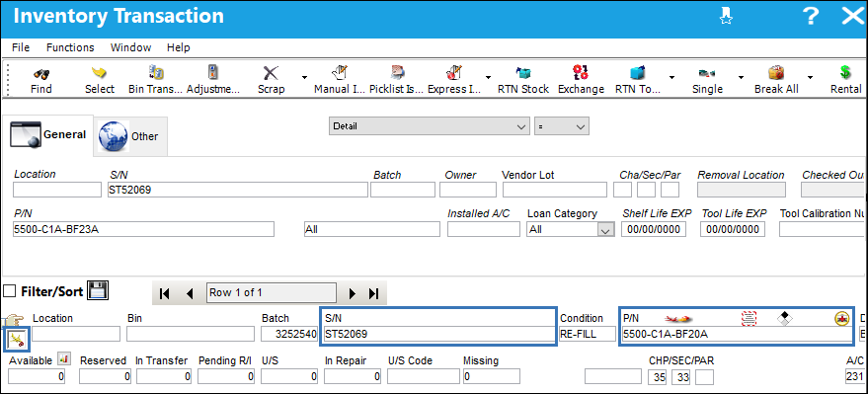Image resolution: width=868 pixels, height=394 pixels.
Task: Click the Shelf Life EXP date field
Action: click(x=654, y=229)
